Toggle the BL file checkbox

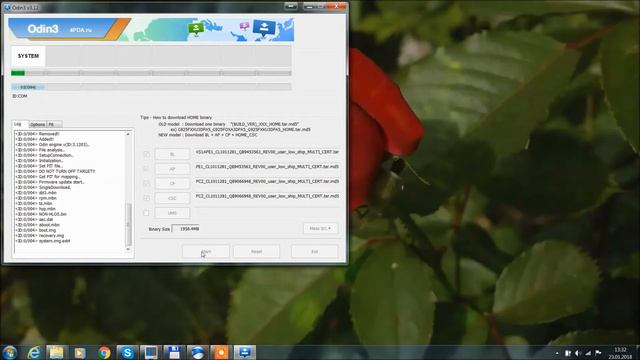coord(147,154)
